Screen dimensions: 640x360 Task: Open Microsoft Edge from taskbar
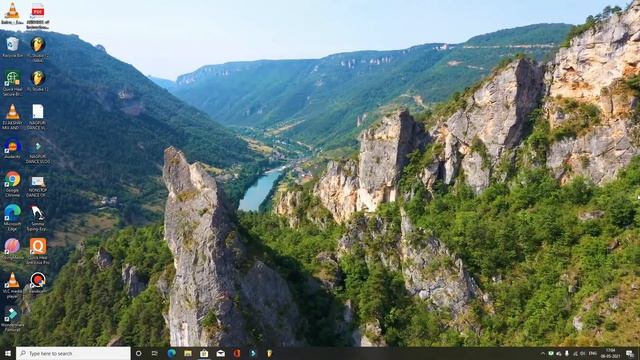click(171, 353)
